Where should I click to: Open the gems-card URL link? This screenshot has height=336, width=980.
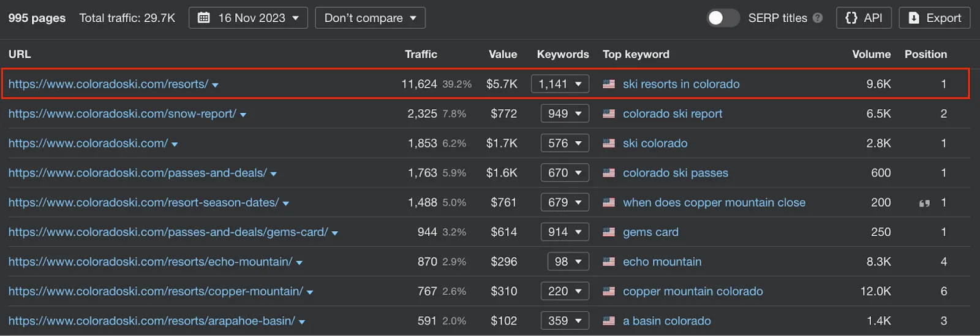pos(168,232)
